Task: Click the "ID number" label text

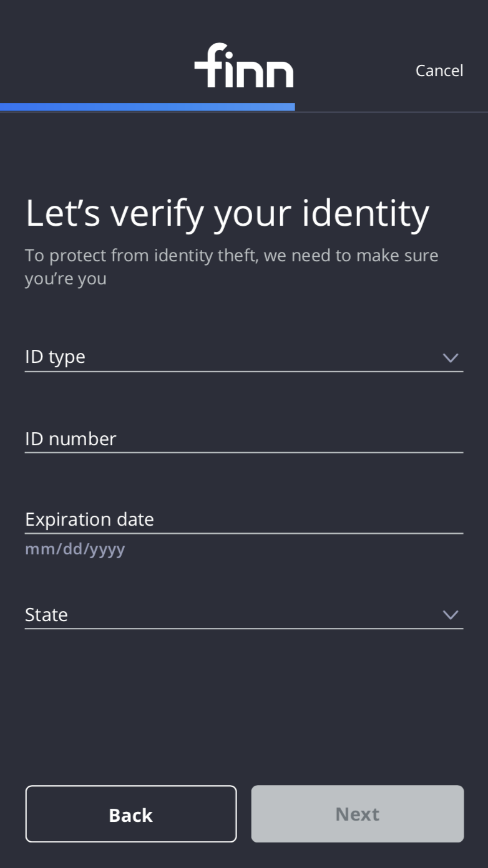Action: tap(71, 439)
